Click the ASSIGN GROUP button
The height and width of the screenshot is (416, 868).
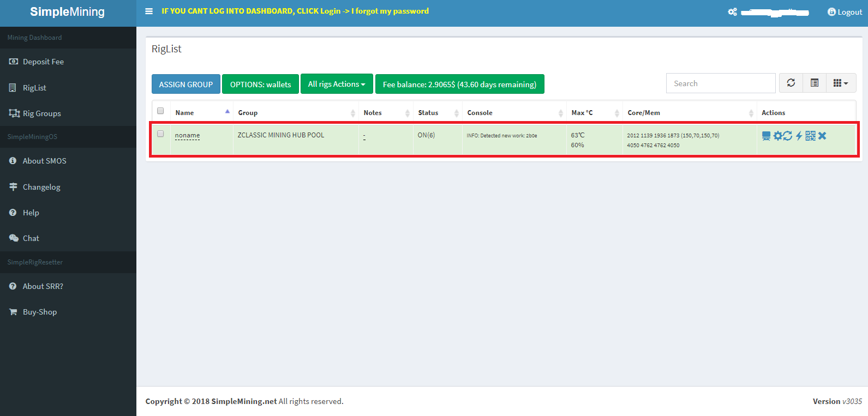186,84
